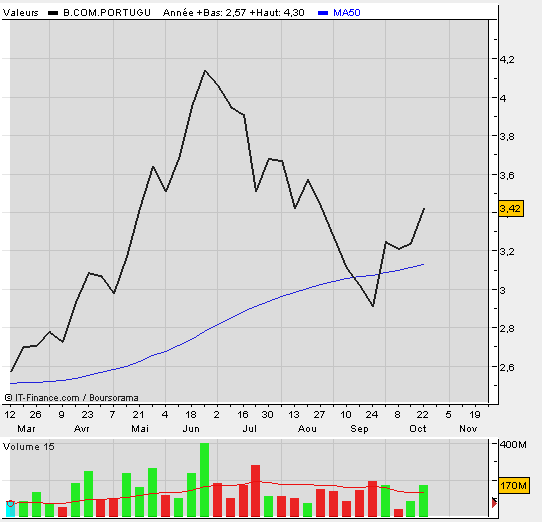Click the end of the blue MA50 line
The width and height of the screenshot is (542, 522).
pos(424,264)
